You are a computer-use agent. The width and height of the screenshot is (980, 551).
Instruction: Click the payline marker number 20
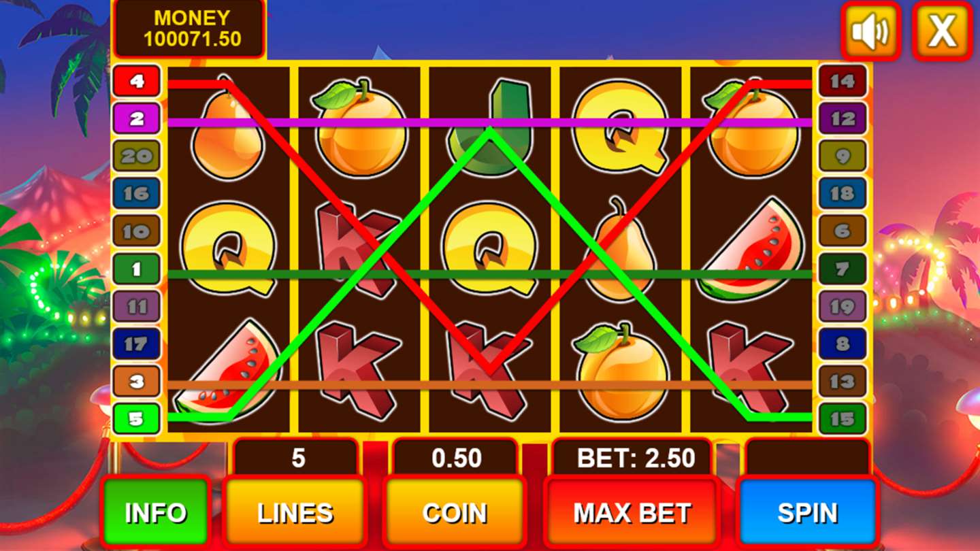pos(137,156)
